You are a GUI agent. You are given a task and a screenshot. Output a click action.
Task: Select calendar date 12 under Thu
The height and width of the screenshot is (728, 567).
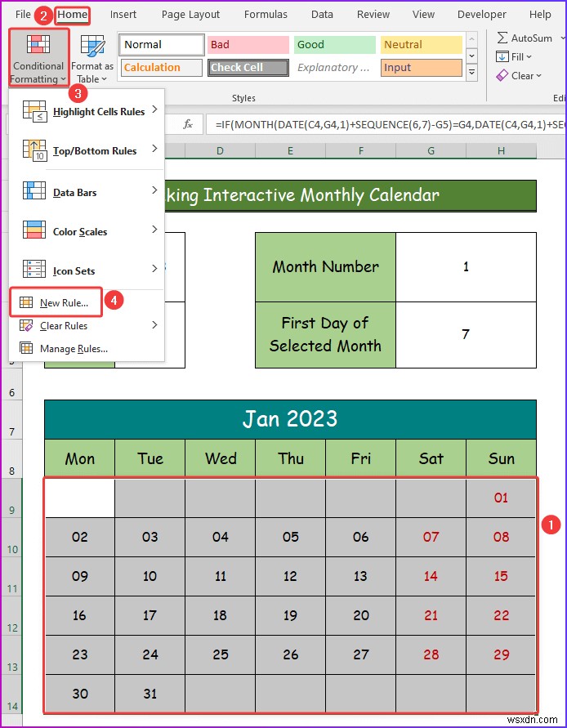click(x=290, y=576)
